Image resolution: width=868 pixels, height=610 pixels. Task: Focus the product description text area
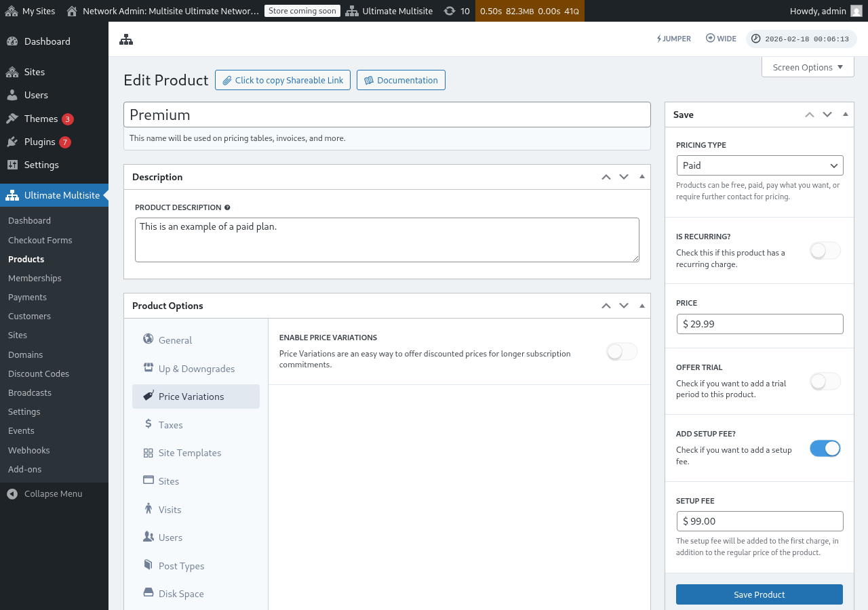[x=387, y=240]
